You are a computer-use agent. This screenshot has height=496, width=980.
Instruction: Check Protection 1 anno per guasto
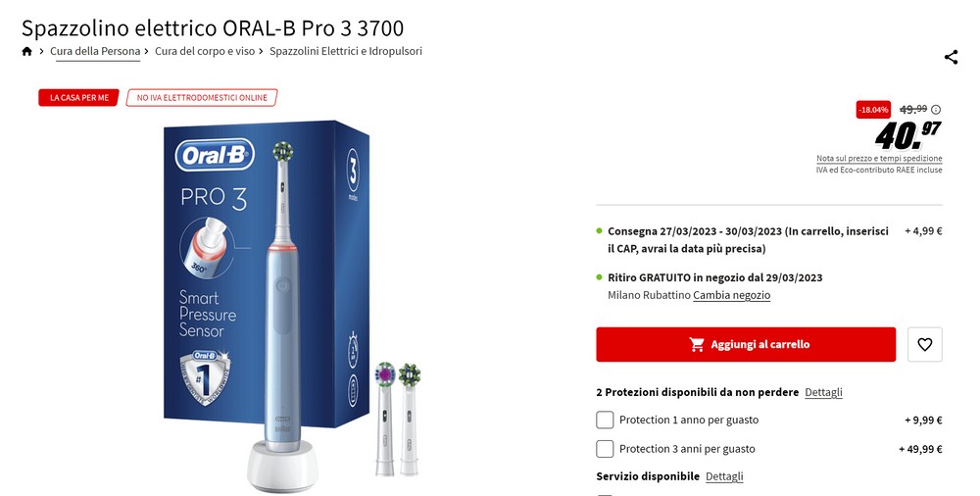point(605,420)
